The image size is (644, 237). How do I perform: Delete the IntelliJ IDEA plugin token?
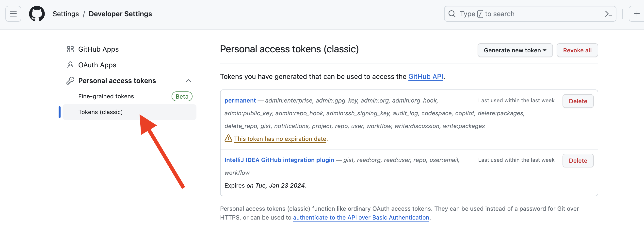click(x=578, y=161)
